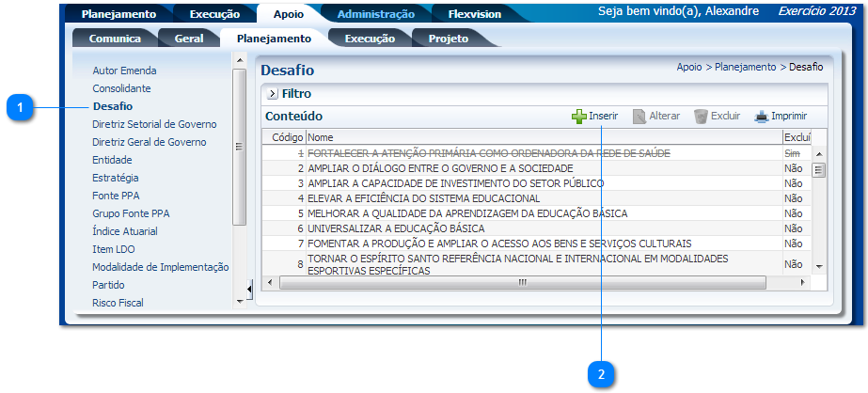
Task: Click the Imprimir printer icon
Action: pyautogui.click(x=763, y=117)
